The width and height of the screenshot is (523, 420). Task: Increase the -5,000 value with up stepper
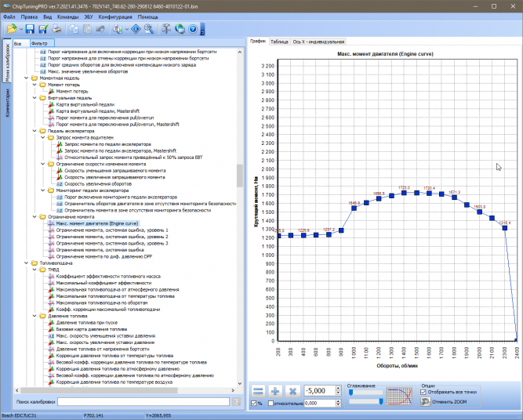tap(339, 388)
